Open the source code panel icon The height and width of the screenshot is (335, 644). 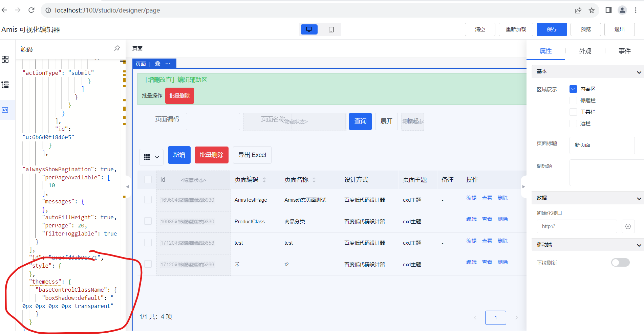click(x=5, y=110)
